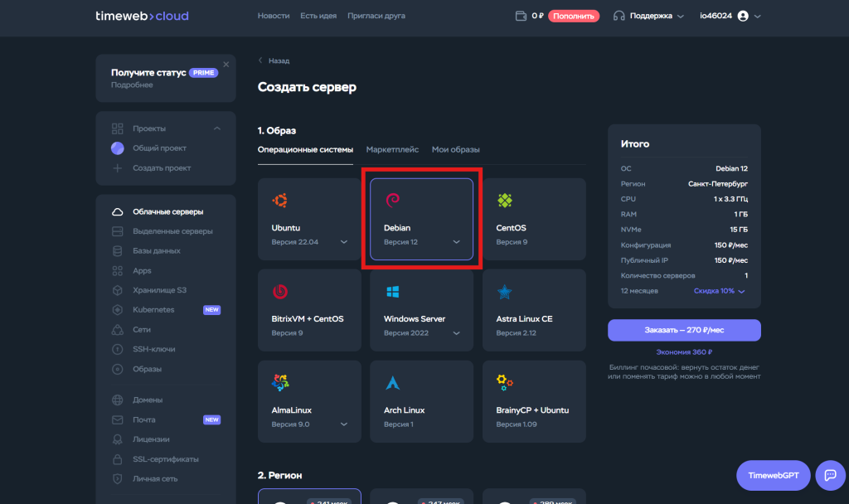Click Создать проект in the sidebar
This screenshot has height=504, width=849.
pos(162,167)
